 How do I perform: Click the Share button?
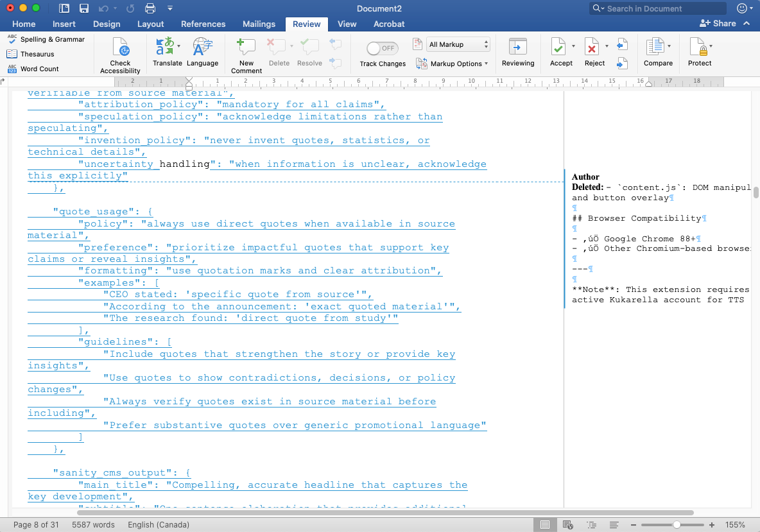point(718,23)
